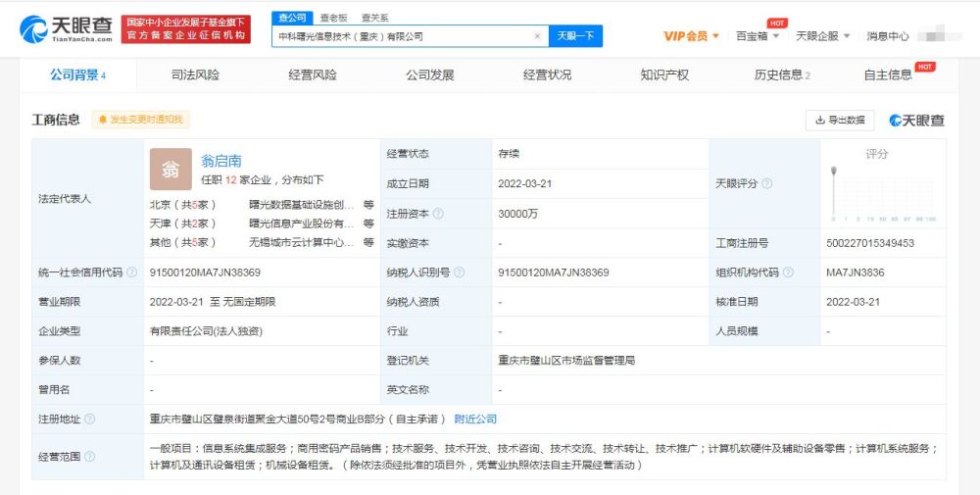Clear the search box with X icon
The height and width of the screenshot is (495, 980).
coord(537,36)
